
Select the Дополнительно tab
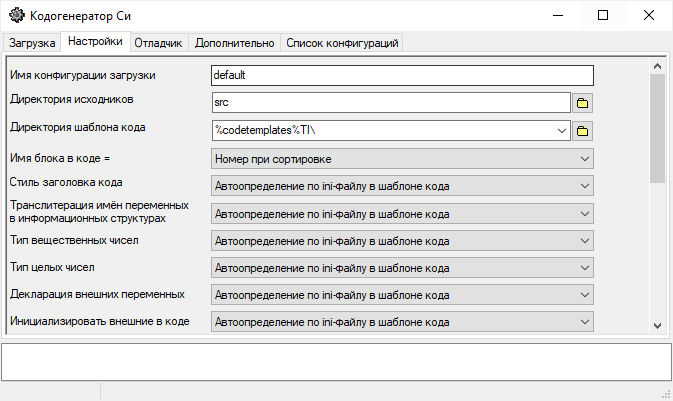click(x=234, y=43)
